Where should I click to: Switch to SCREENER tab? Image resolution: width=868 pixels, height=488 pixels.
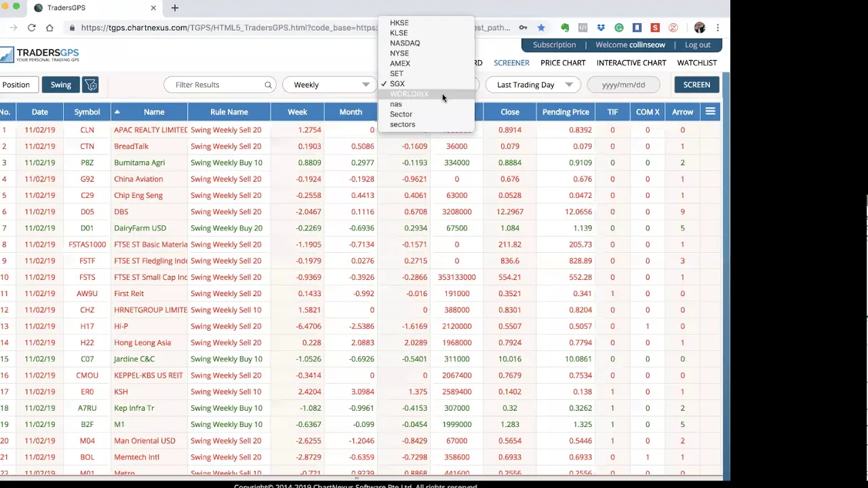(x=511, y=63)
